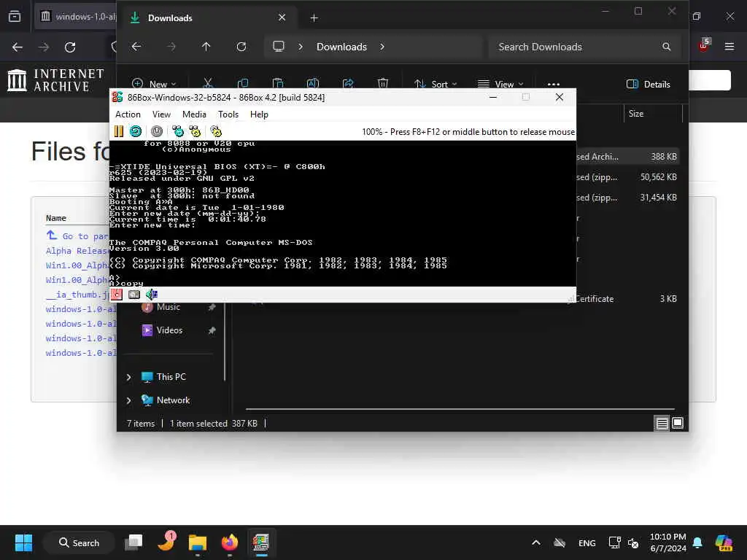Viewport: 747px width, 560px height.
Task: Click inside the 86Box DOS emulator screen
Action: [x=343, y=214]
